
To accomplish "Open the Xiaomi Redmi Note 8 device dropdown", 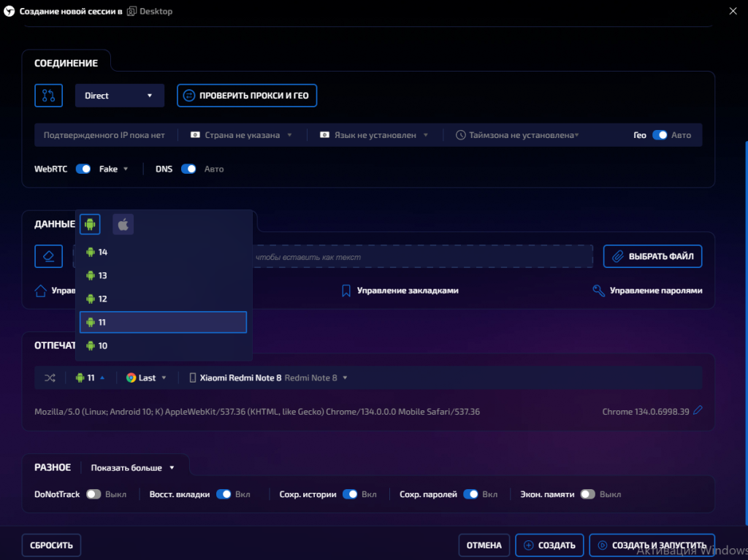I will (x=269, y=377).
